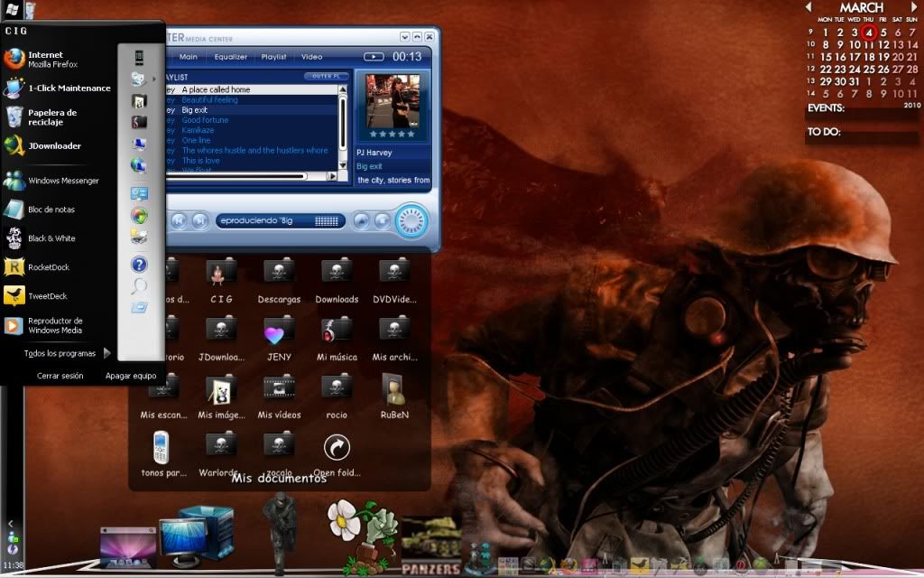The height and width of the screenshot is (578, 924).
Task: Click Apagar equipo in start menu
Action: (x=131, y=376)
